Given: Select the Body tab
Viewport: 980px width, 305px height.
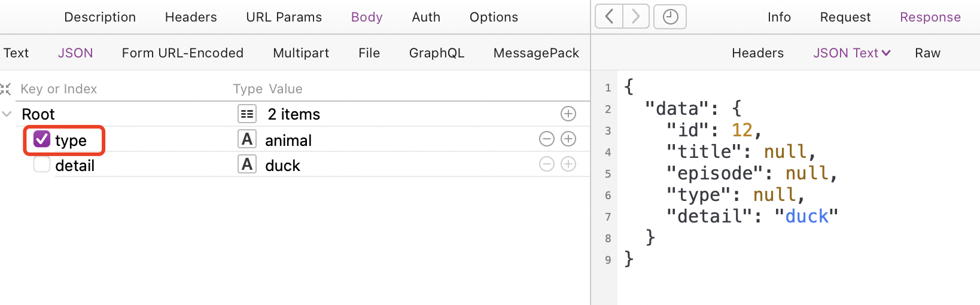Looking at the screenshot, I should pyautogui.click(x=367, y=17).
